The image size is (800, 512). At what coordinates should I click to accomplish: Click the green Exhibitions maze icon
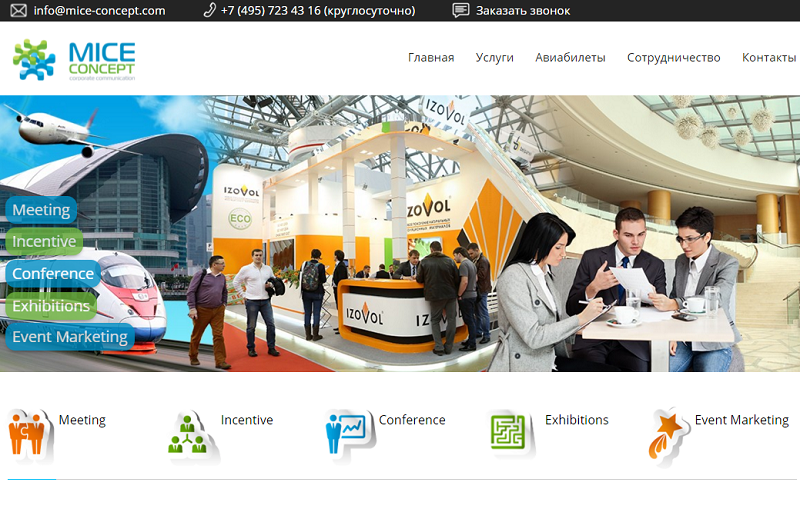(510, 432)
